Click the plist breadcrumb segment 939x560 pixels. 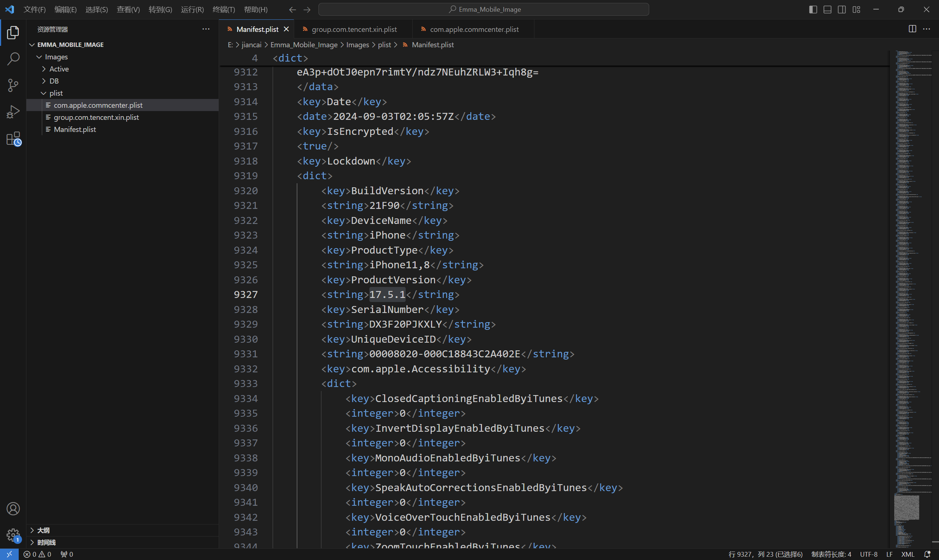tap(384, 44)
